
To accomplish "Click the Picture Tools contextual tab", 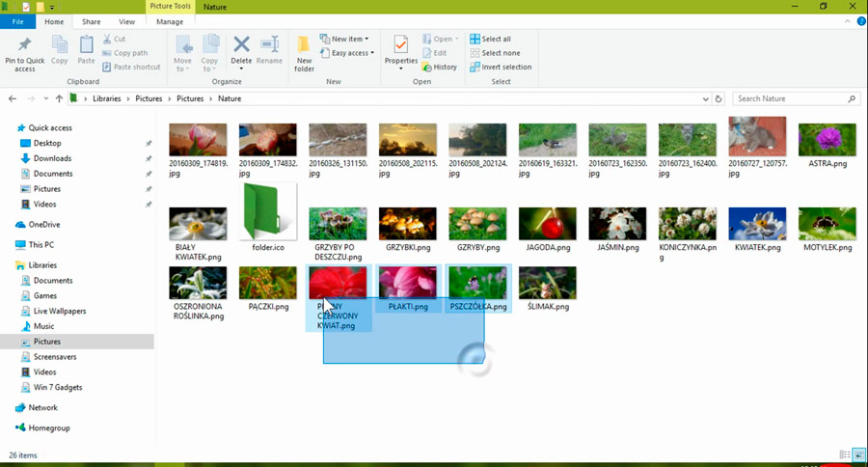I will [x=170, y=6].
